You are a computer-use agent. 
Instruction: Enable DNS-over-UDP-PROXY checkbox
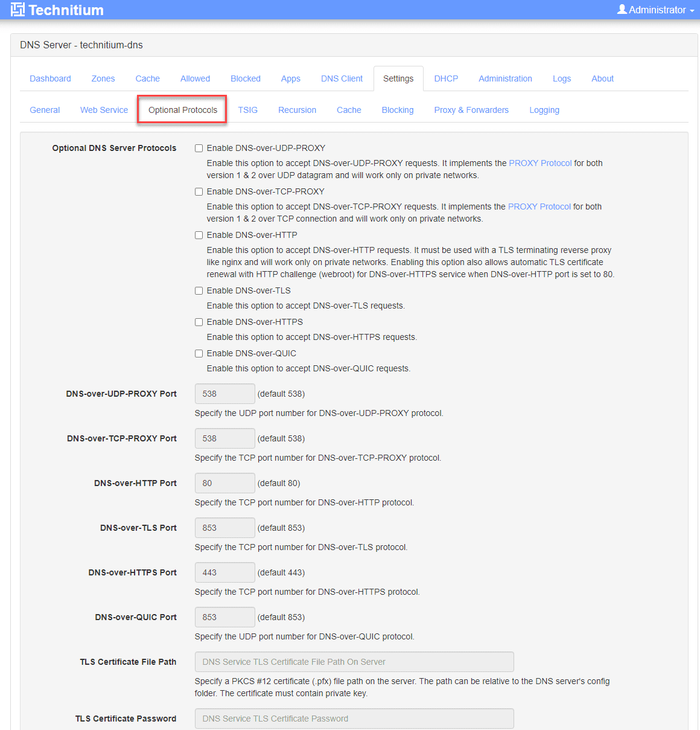tap(199, 149)
